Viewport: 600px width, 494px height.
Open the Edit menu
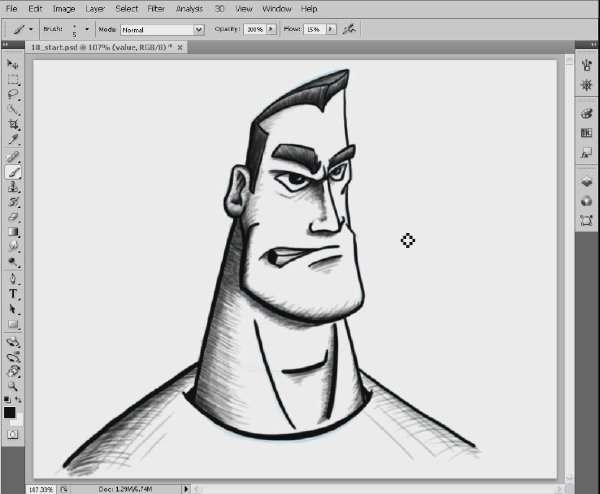coord(35,8)
